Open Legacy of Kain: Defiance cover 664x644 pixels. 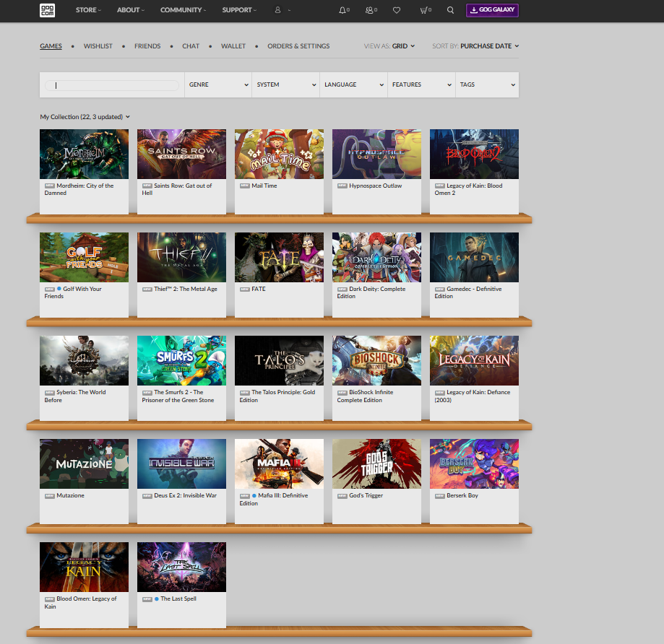click(474, 360)
